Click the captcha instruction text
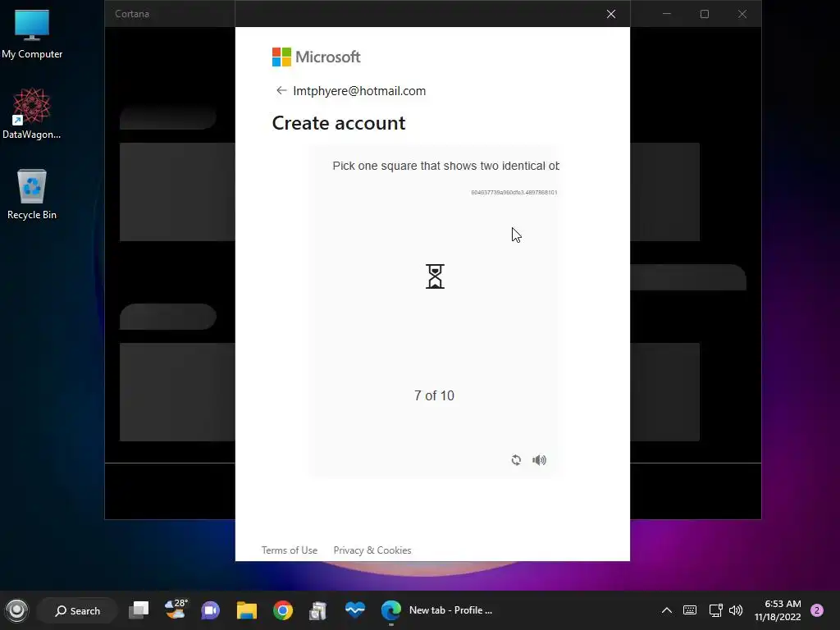 coord(445,166)
